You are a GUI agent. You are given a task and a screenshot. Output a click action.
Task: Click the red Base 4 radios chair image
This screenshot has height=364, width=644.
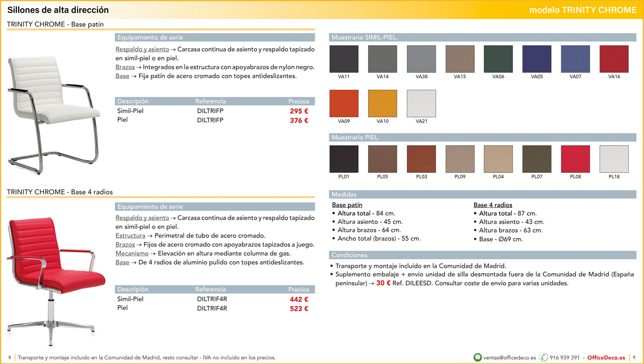55,273
